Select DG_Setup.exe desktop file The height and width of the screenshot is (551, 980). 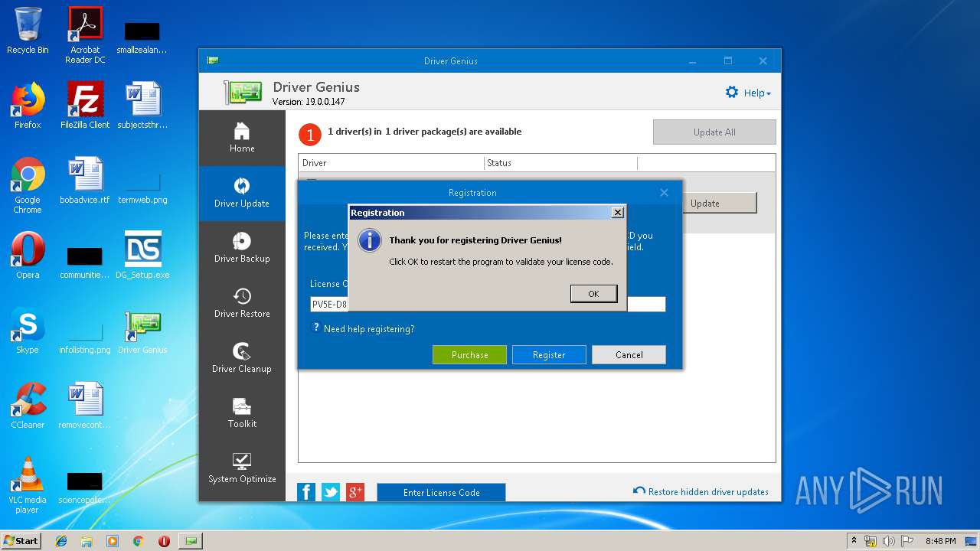click(142, 256)
